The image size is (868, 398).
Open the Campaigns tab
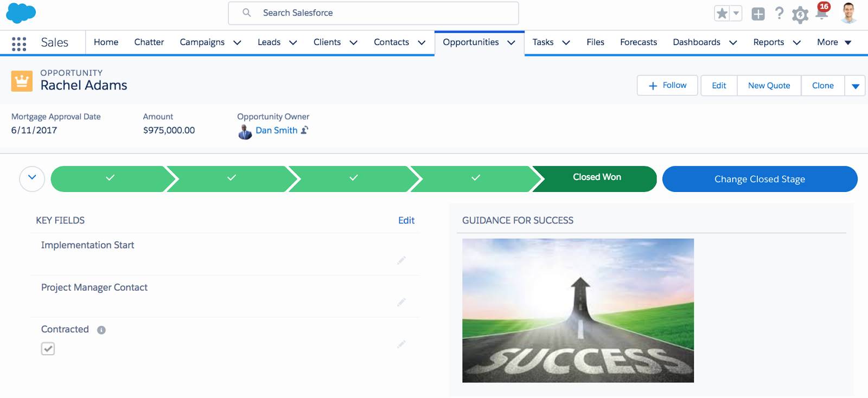(x=202, y=42)
